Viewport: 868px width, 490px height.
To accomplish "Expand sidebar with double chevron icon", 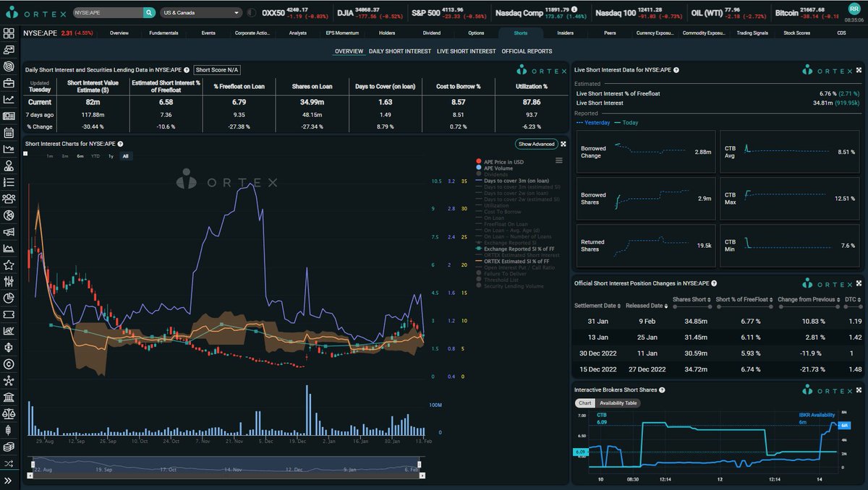I will tap(9, 481).
